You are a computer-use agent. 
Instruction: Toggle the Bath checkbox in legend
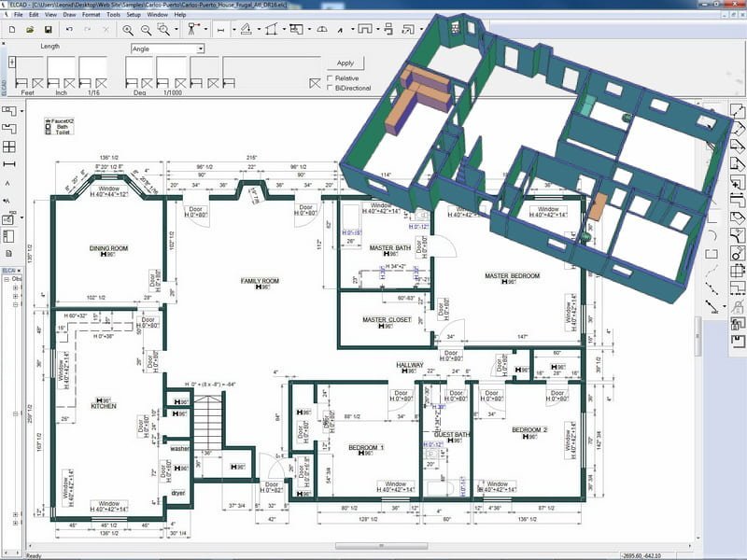point(49,127)
